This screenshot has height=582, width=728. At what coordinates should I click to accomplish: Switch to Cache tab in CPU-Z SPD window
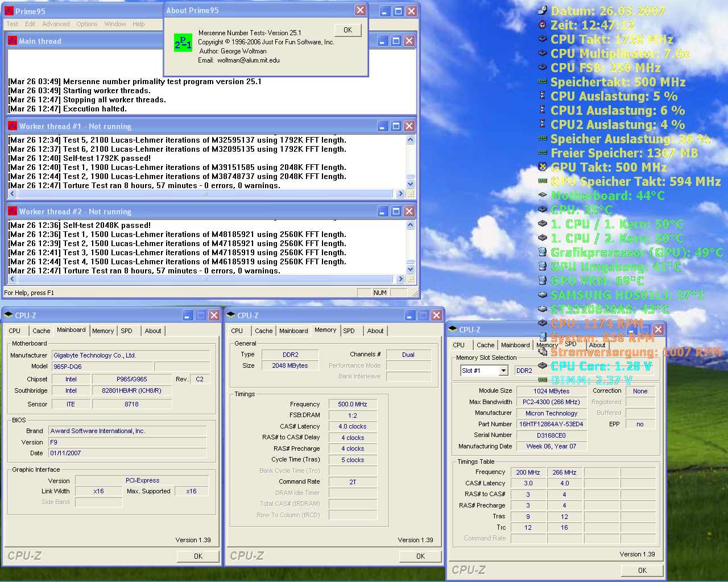click(x=485, y=345)
